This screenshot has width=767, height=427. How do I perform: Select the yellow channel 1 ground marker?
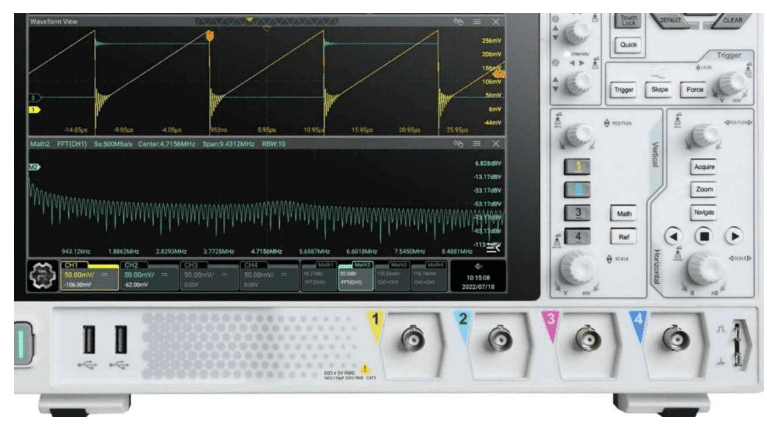coord(34,110)
